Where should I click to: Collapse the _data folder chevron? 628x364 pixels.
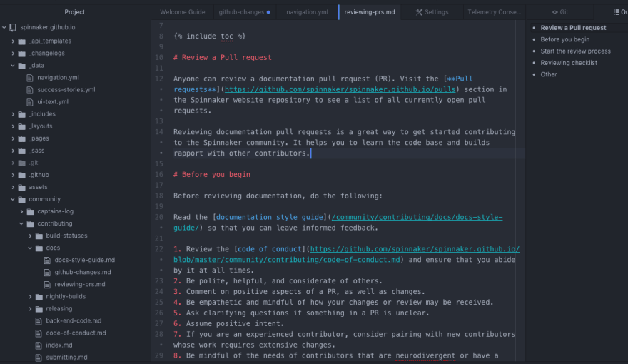(13, 65)
